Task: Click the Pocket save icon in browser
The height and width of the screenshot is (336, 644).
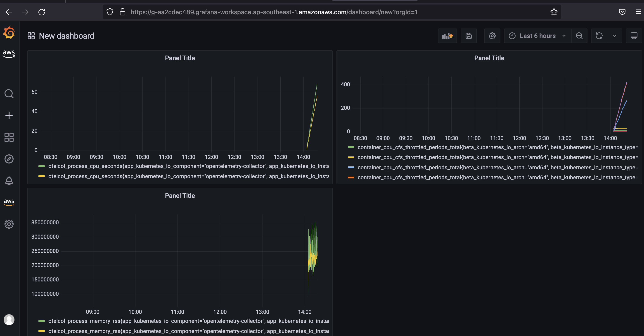Action: (x=622, y=12)
